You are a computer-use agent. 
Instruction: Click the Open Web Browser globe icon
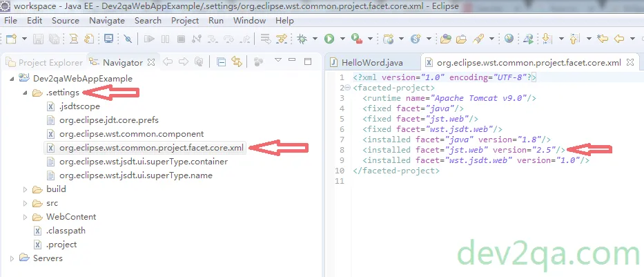click(509, 39)
